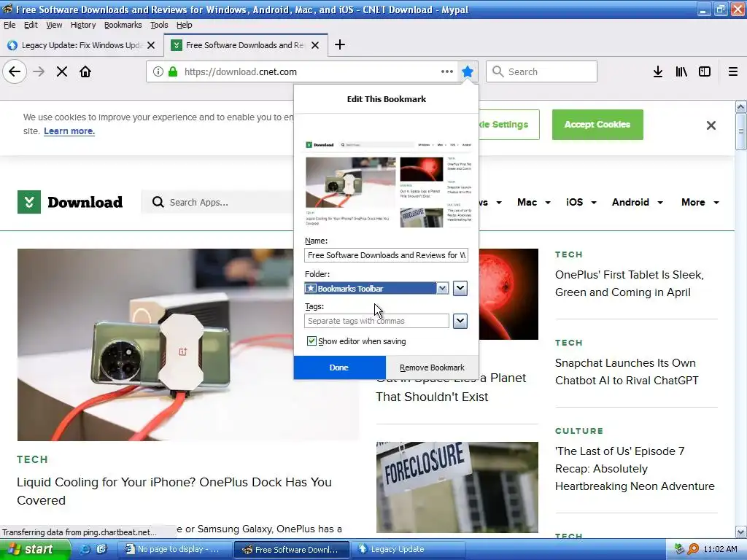
Task: Stop loading the page
Action: click(x=62, y=72)
